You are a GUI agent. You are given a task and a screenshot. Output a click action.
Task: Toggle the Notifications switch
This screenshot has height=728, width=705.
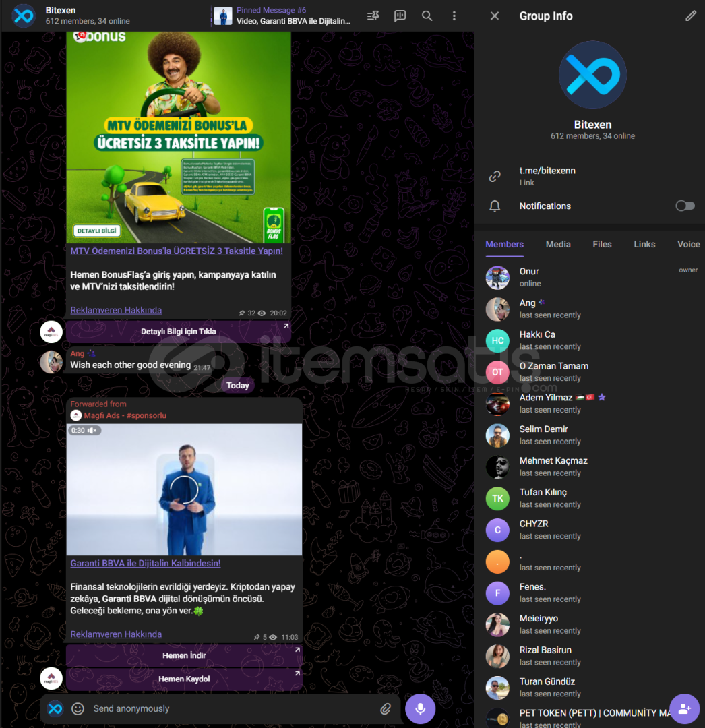pyautogui.click(x=685, y=206)
